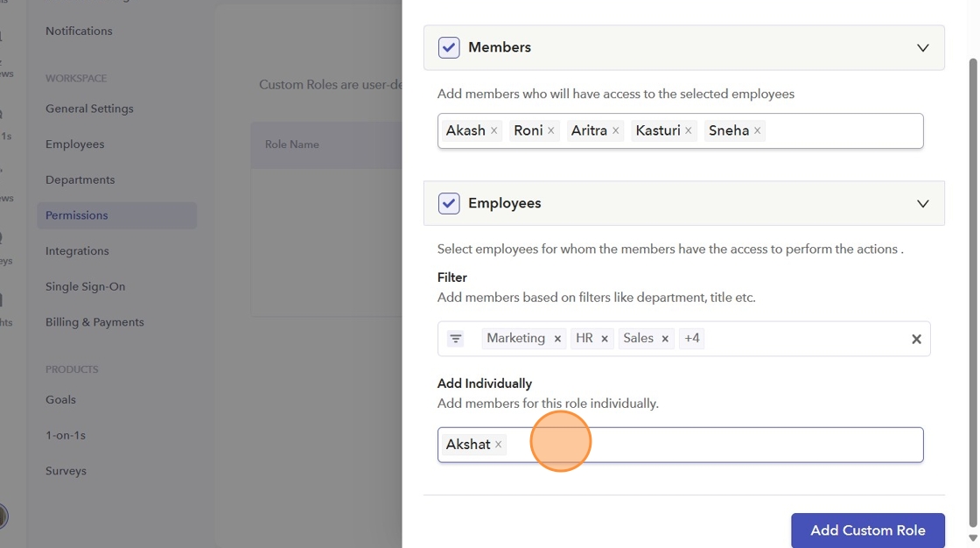980x548 pixels.
Task: Remove Kasturi chip from members
Action: [689, 130]
